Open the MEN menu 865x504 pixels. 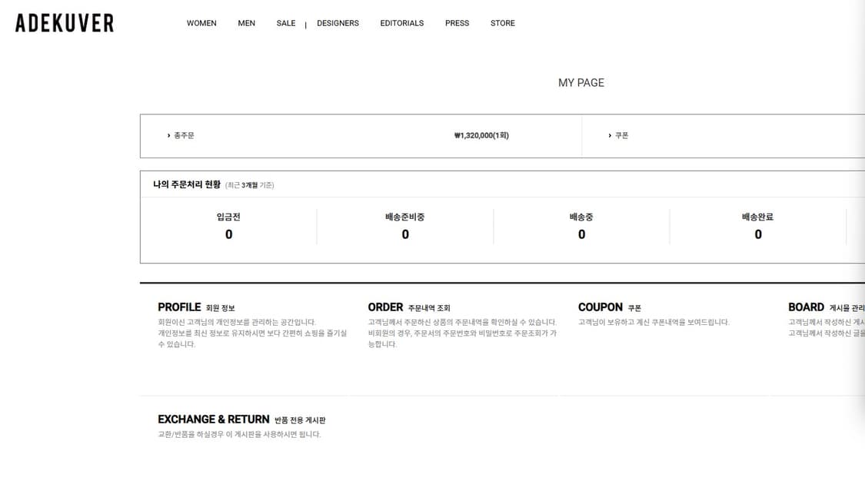[246, 23]
